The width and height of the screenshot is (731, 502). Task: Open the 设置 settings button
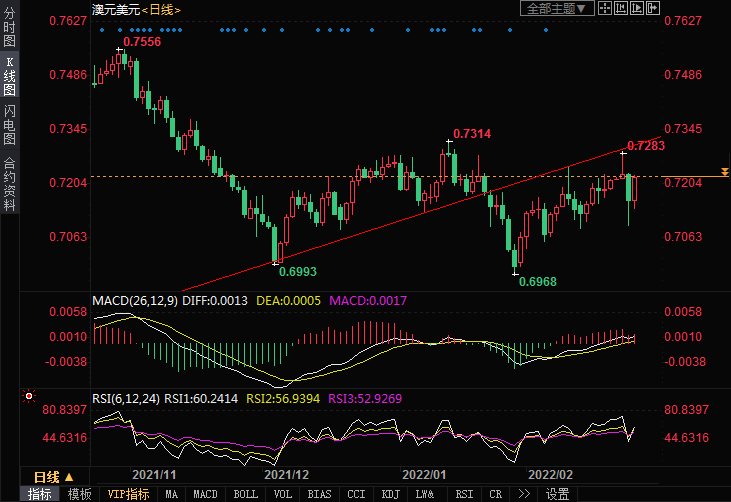557,494
